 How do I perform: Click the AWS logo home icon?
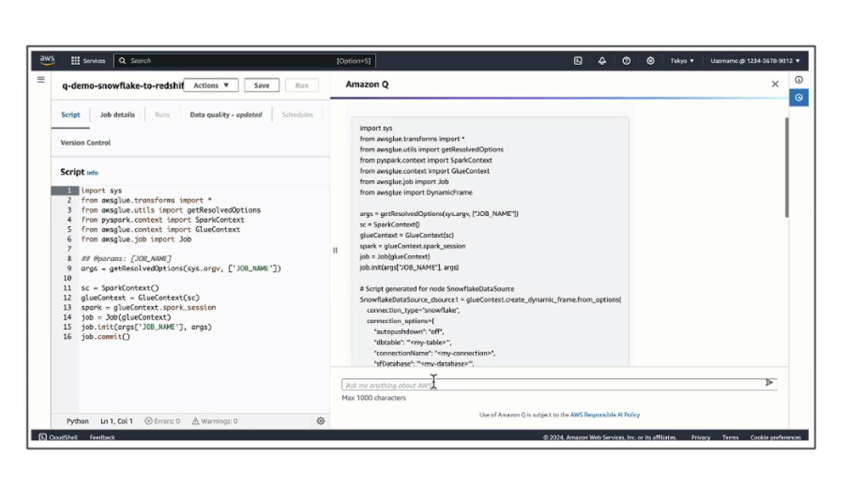pyautogui.click(x=48, y=60)
